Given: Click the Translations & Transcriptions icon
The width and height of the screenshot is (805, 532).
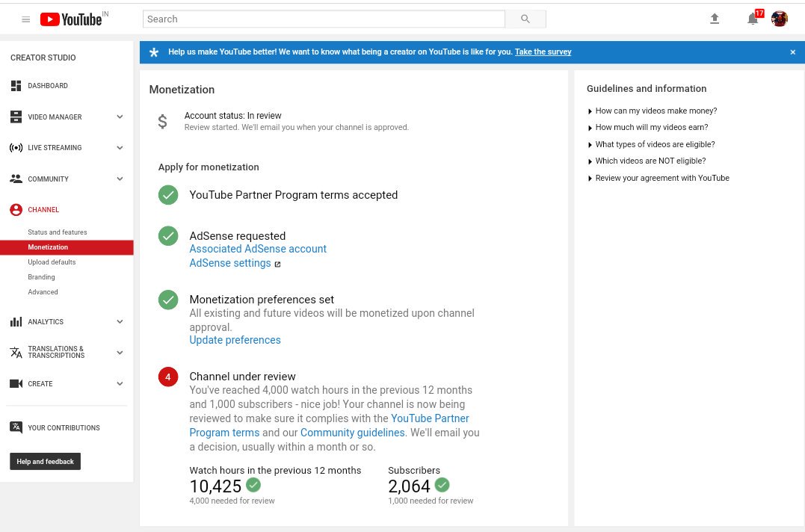Looking at the screenshot, I should pyautogui.click(x=16, y=353).
